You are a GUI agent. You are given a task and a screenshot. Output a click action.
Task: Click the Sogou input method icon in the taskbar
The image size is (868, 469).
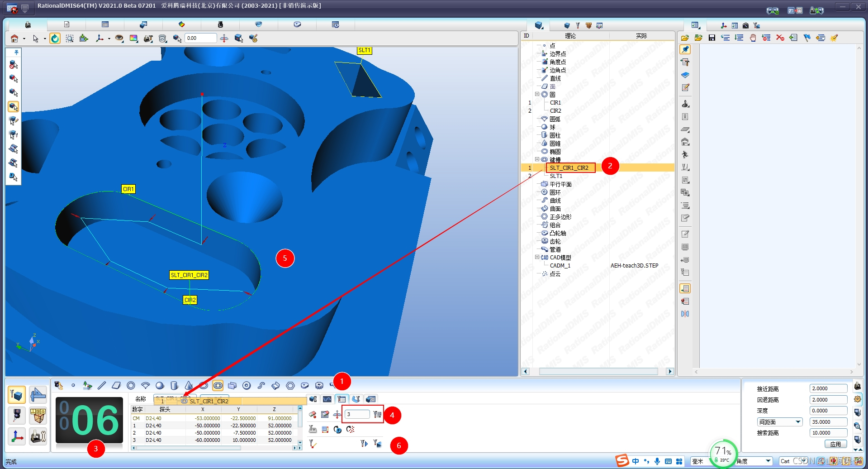[x=622, y=461]
